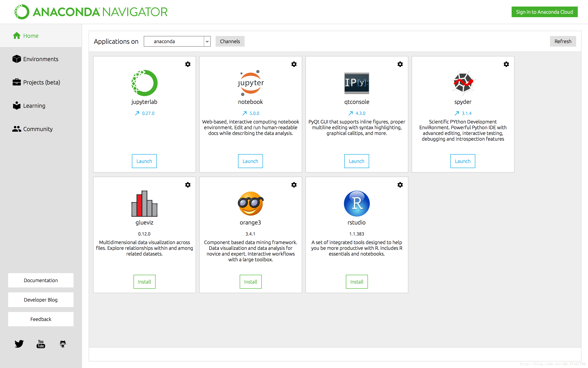Open qtconsole settings gear
The image size is (588, 368).
coord(400,64)
